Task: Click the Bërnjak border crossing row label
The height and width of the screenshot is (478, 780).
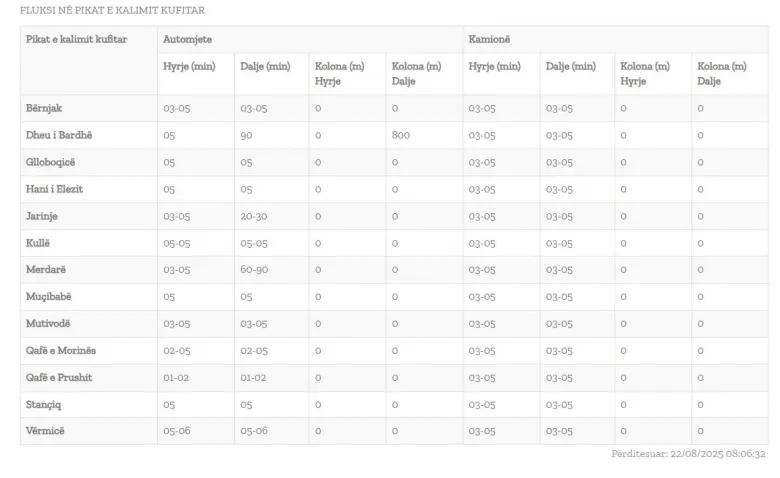Action: [x=44, y=108]
